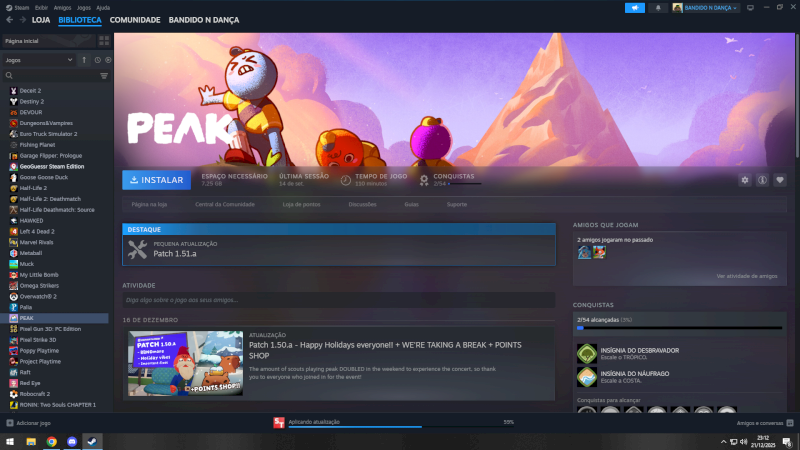
Task: Open game settings gear icon
Action: coord(744,180)
